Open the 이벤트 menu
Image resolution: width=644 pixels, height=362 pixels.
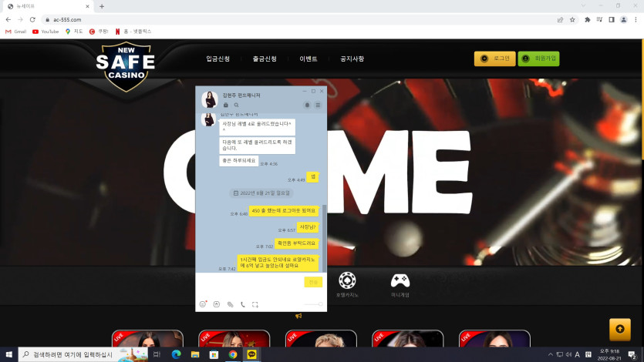(309, 59)
